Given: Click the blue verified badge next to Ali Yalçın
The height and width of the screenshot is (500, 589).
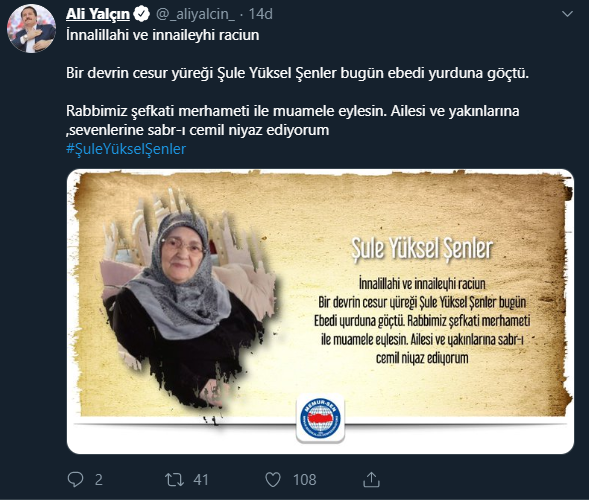Looking at the screenshot, I should click(x=142, y=14).
